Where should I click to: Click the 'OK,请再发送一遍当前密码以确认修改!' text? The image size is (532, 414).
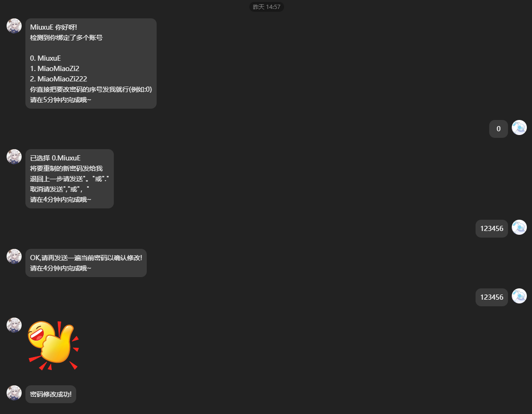click(x=86, y=258)
